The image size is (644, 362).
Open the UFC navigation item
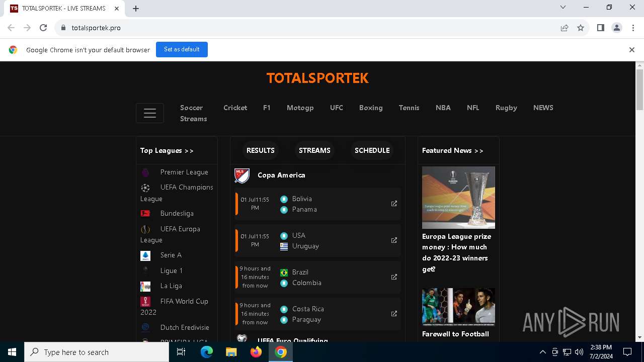337,108
